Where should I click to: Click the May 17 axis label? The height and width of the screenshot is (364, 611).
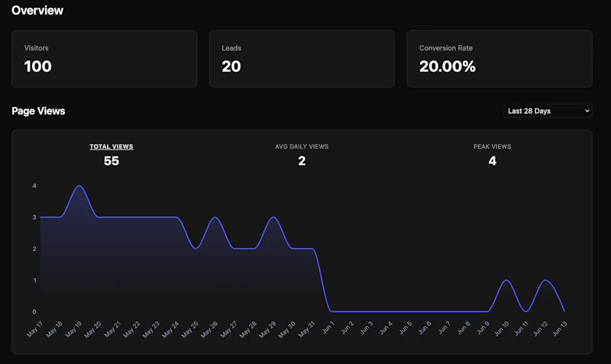pyautogui.click(x=34, y=329)
